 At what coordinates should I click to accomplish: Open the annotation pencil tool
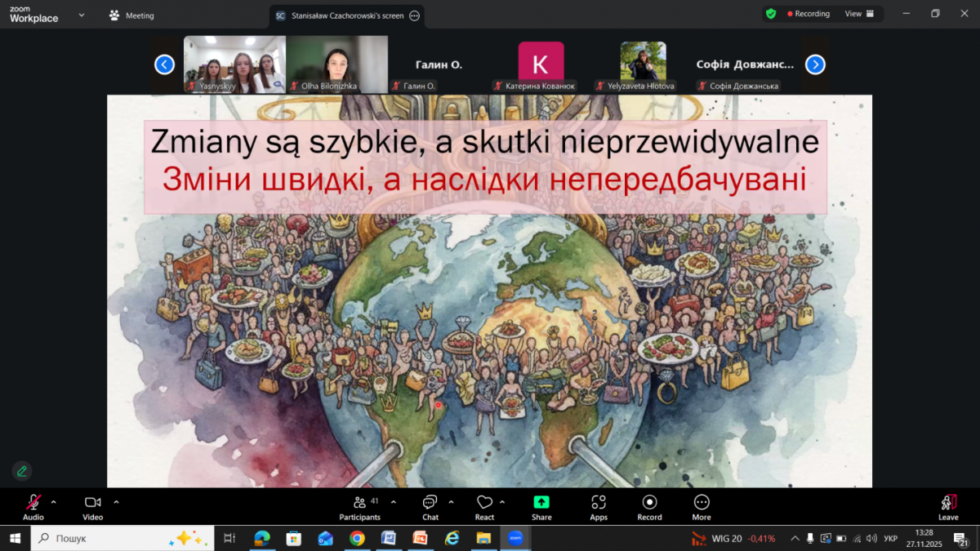[21, 471]
